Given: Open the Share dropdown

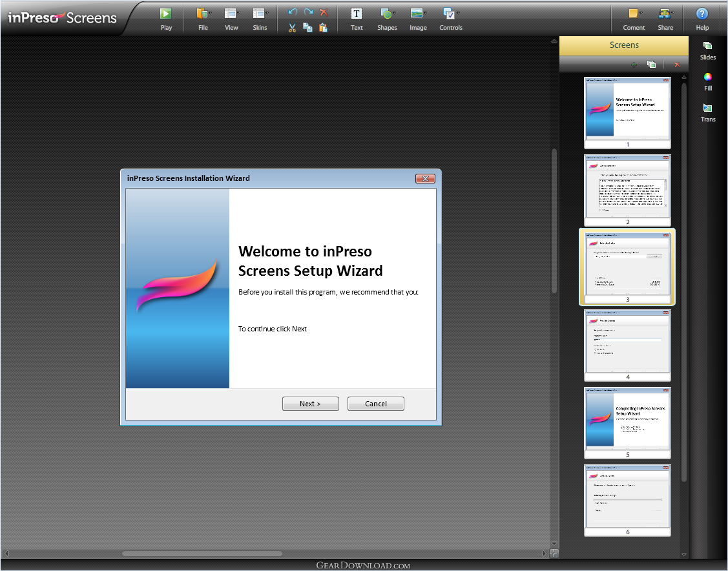Looking at the screenshot, I should (665, 19).
